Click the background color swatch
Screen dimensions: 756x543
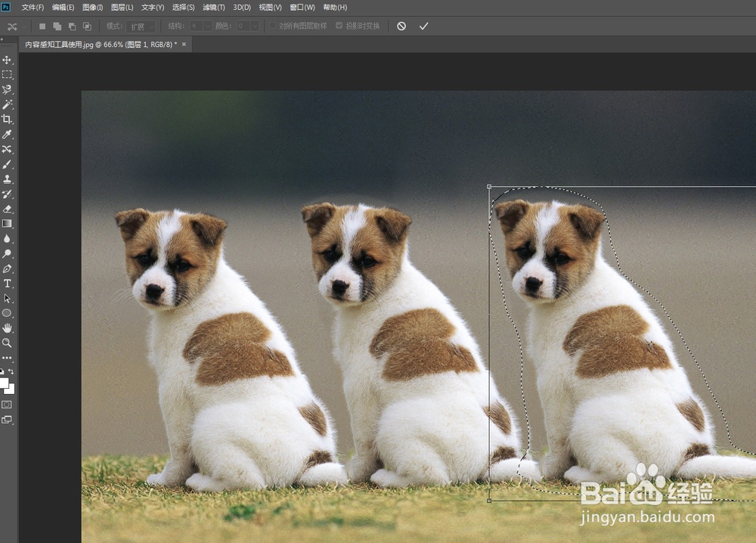(x=11, y=389)
